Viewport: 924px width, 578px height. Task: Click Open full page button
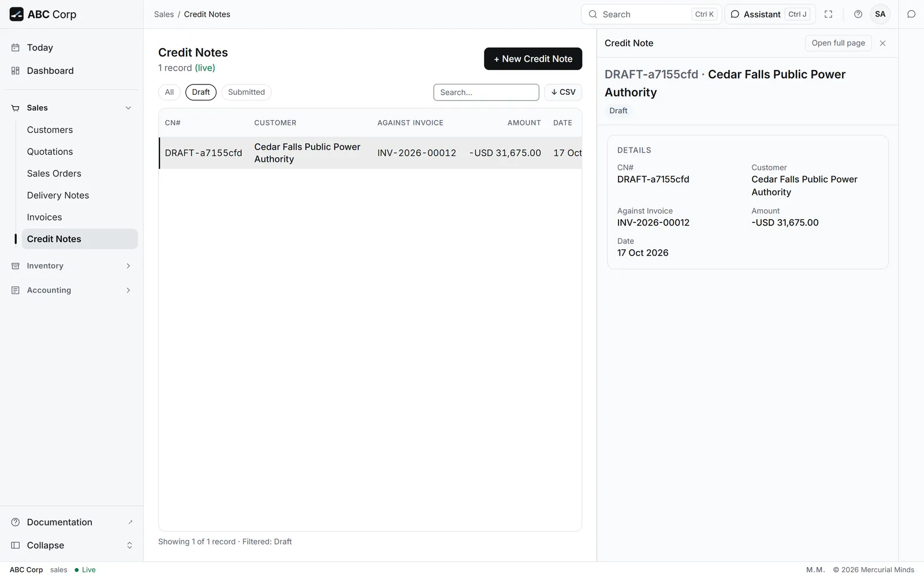(x=838, y=43)
